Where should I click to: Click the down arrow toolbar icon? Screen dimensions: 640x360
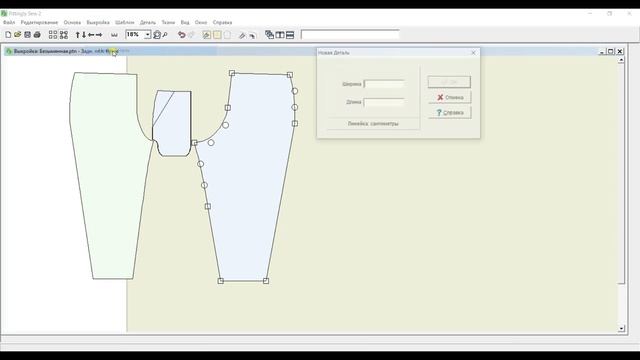coord(84,35)
